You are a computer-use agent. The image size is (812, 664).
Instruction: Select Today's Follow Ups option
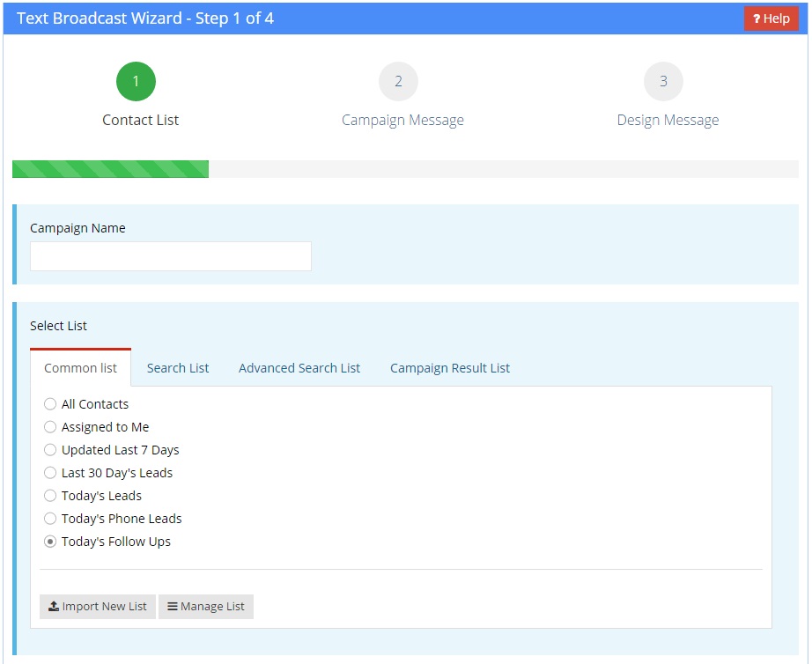pos(50,541)
